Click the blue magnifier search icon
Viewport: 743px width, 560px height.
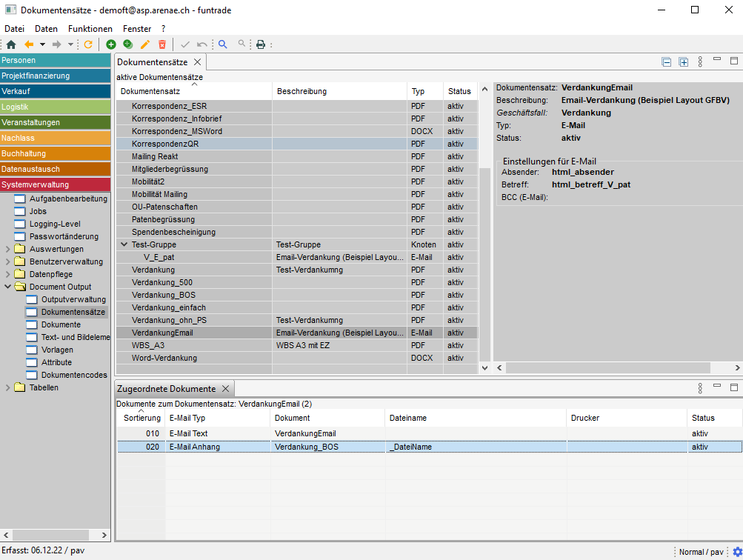pyautogui.click(x=222, y=44)
